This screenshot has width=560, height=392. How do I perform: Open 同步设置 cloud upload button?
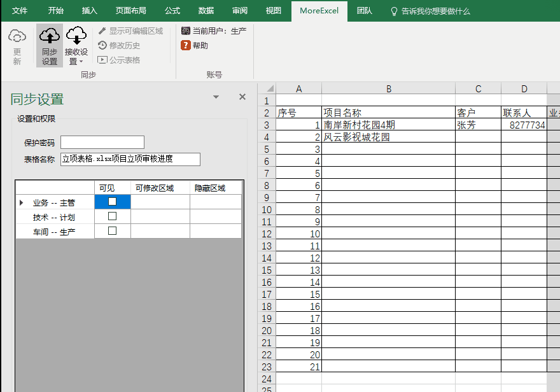click(x=49, y=45)
